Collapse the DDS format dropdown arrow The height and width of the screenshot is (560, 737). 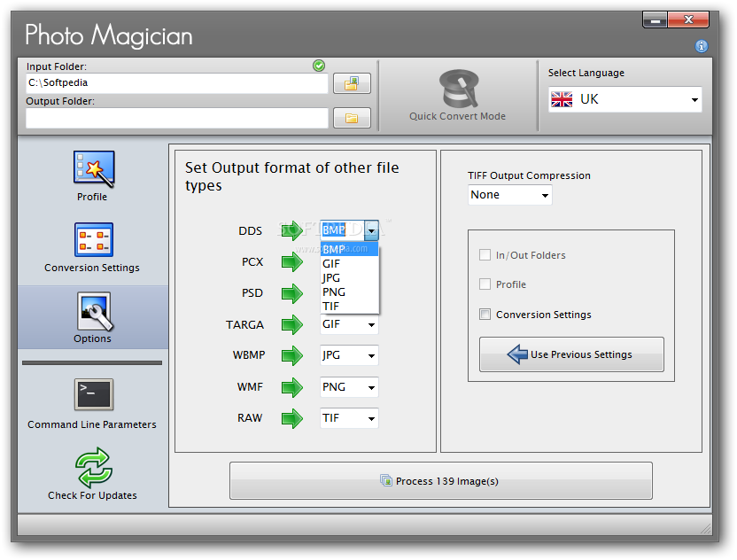pos(371,230)
